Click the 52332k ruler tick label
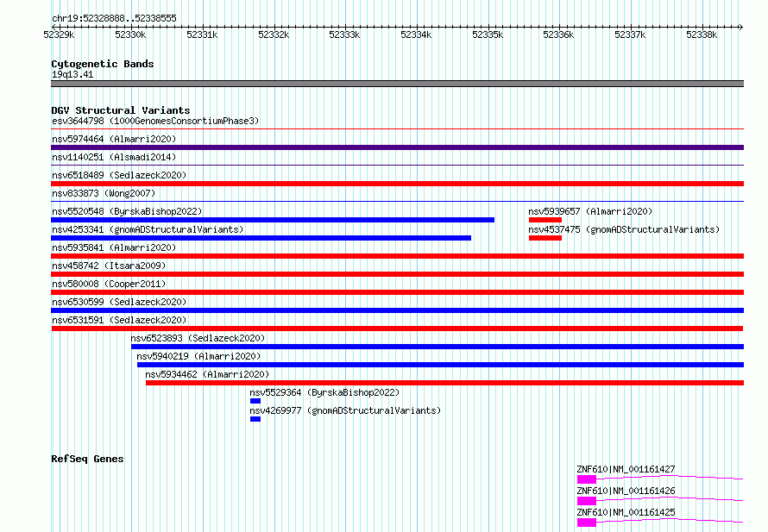Image resolution: width=768 pixels, height=532 pixels. pos(274,34)
